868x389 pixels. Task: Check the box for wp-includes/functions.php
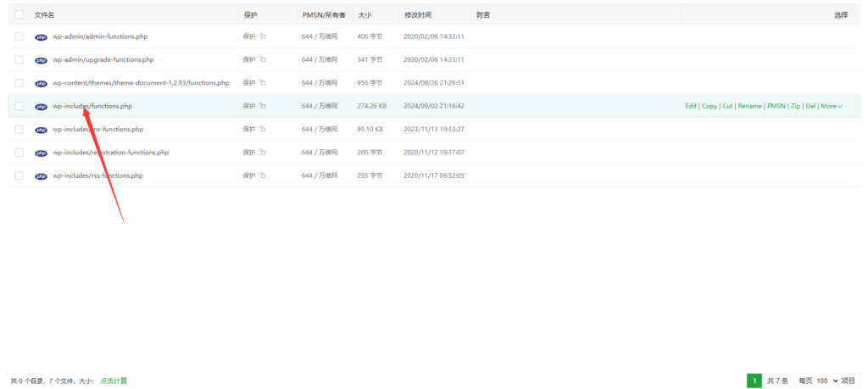[19, 106]
